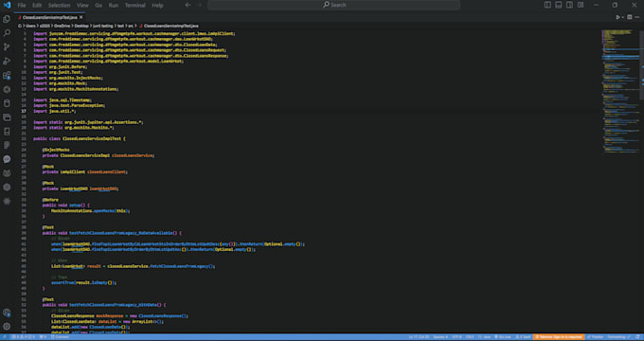Expand the src breadcrumb segment
The image size is (644, 341).
131,26
